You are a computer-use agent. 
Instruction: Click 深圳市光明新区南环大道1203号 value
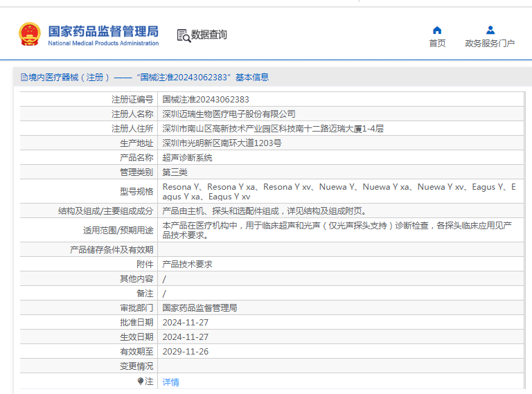click(x=222, y=143)
